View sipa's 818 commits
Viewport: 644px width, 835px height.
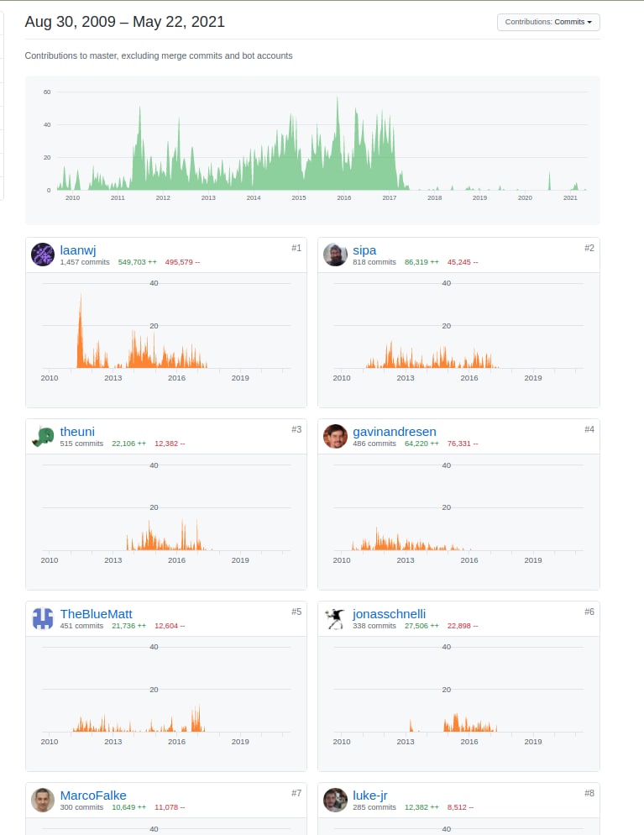coord(374,262)
